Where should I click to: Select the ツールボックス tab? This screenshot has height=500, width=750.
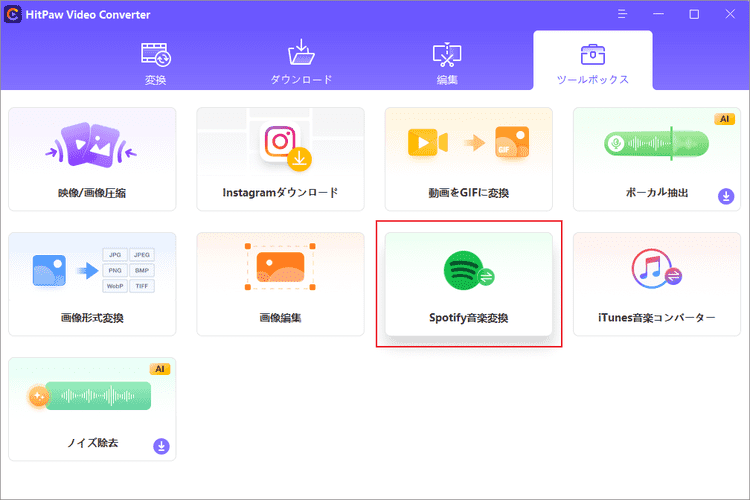(593, 60)
